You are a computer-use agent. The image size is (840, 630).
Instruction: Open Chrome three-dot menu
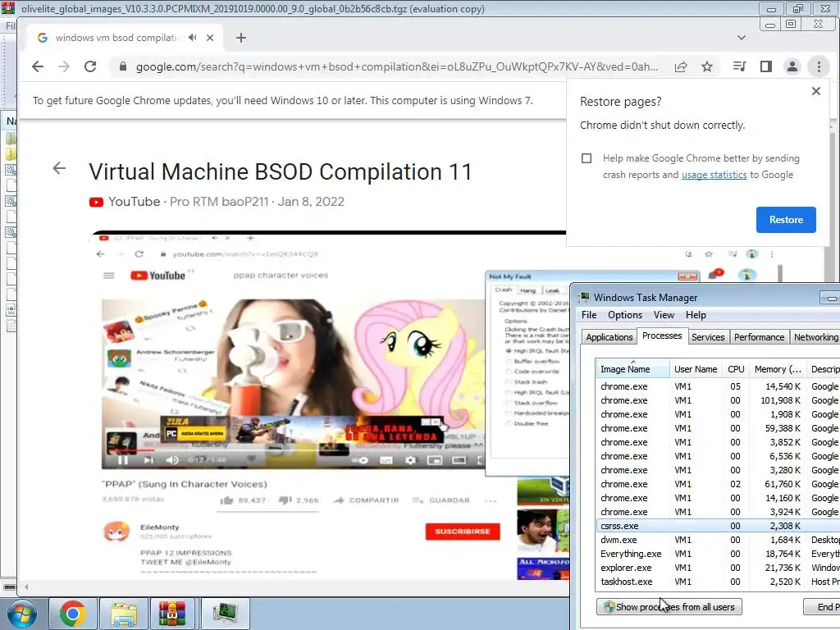pos(819,66)
